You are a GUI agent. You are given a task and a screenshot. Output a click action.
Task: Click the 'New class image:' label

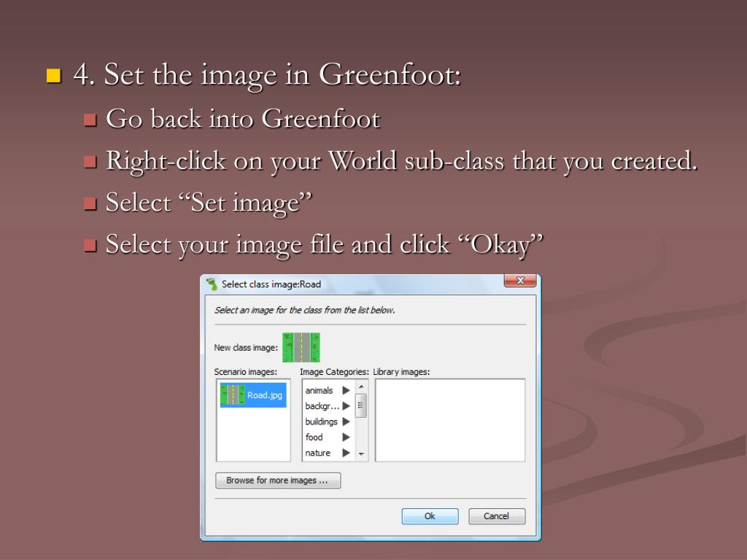tap(246, 348)
